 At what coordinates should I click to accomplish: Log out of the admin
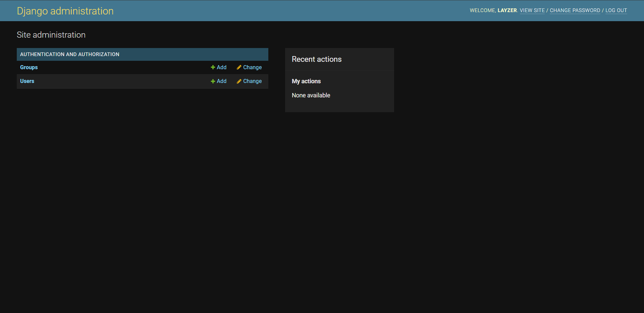click(x=616, y=10)
